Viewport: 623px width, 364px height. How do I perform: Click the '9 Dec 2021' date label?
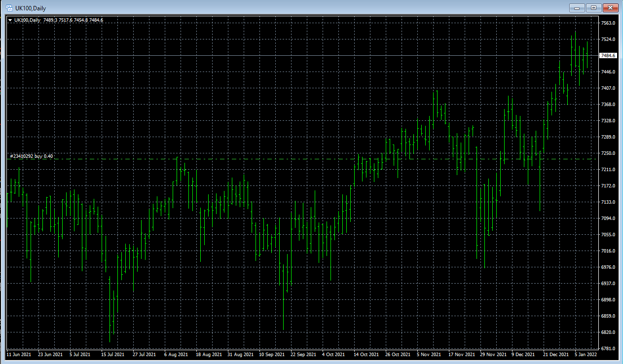[x=523, y=355]
